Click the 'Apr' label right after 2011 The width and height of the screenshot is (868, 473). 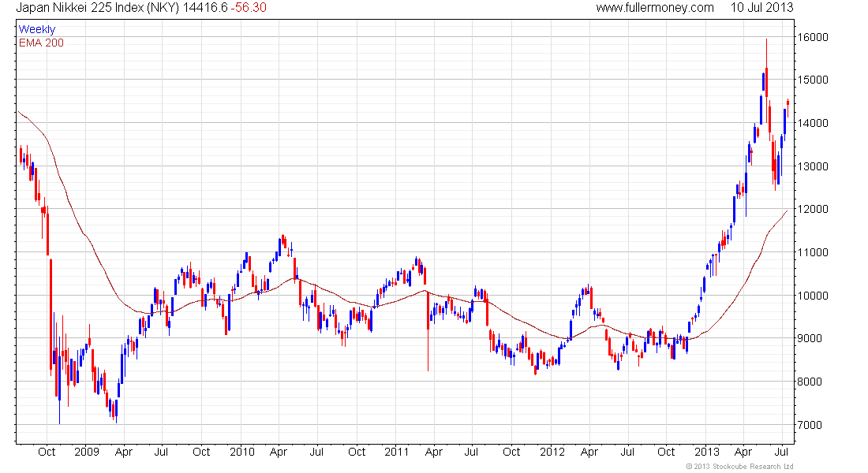(433, 452)
